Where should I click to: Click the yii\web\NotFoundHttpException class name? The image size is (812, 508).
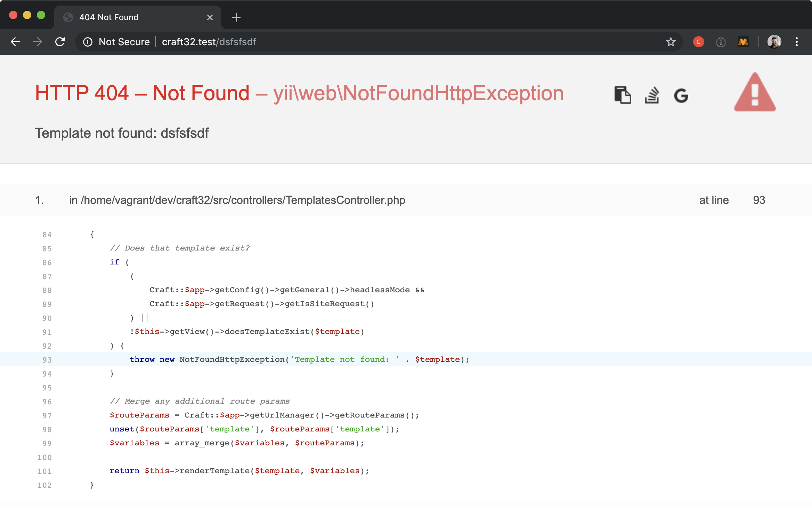tap(418, 93)
